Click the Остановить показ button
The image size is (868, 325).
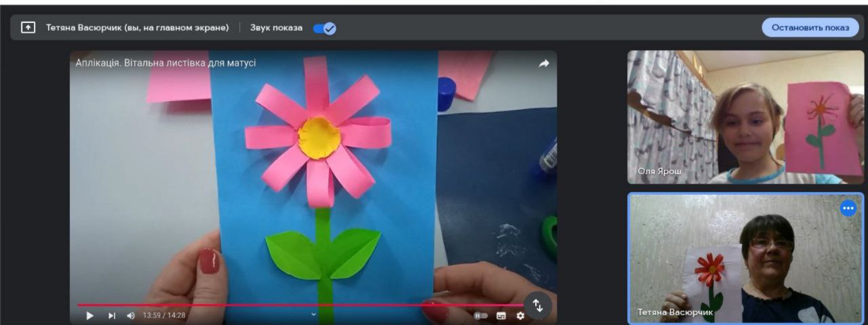click(x=810, y=28)
